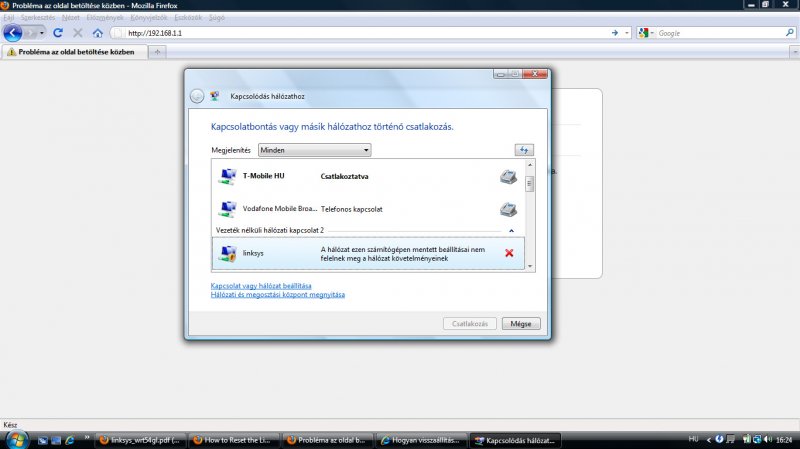Launch Internet Explorer from quick launch
This screenshot has width=800, height=449.
pyautogui.click(x=70, y=440)
